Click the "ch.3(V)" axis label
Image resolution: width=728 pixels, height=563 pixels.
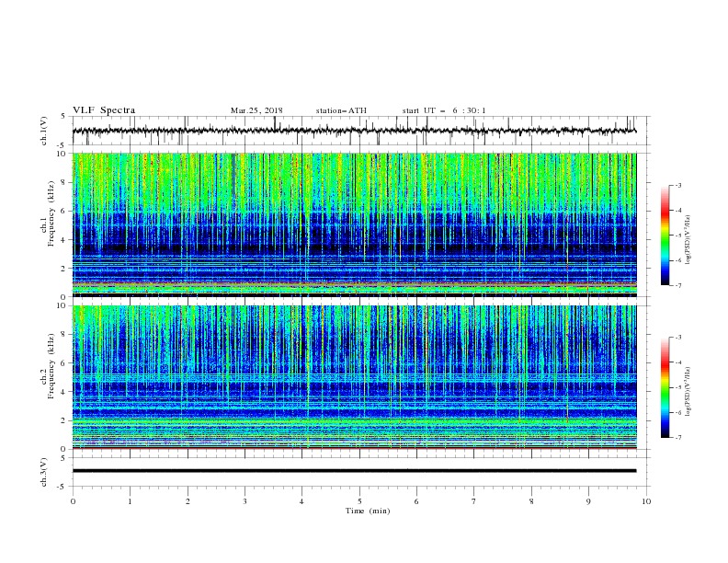tap(44, 472)
